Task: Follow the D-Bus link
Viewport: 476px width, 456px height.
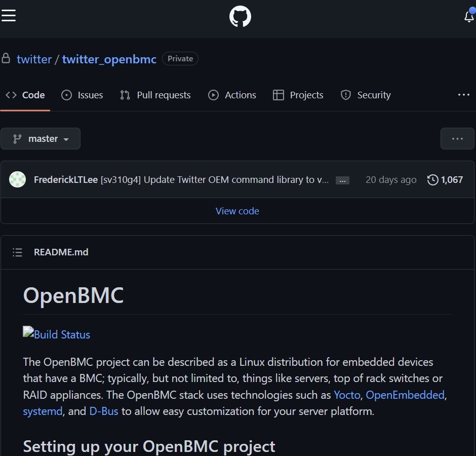Action: 103,411
